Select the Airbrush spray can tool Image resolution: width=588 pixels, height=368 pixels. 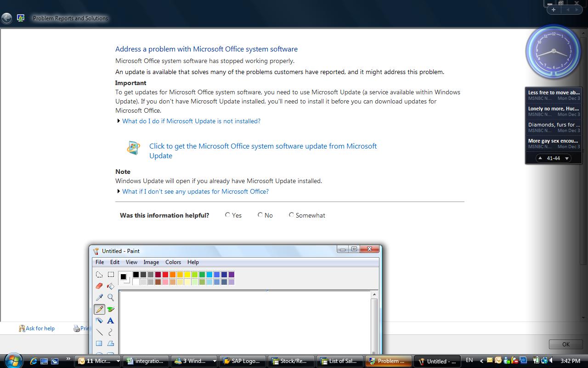click(99, 321)
